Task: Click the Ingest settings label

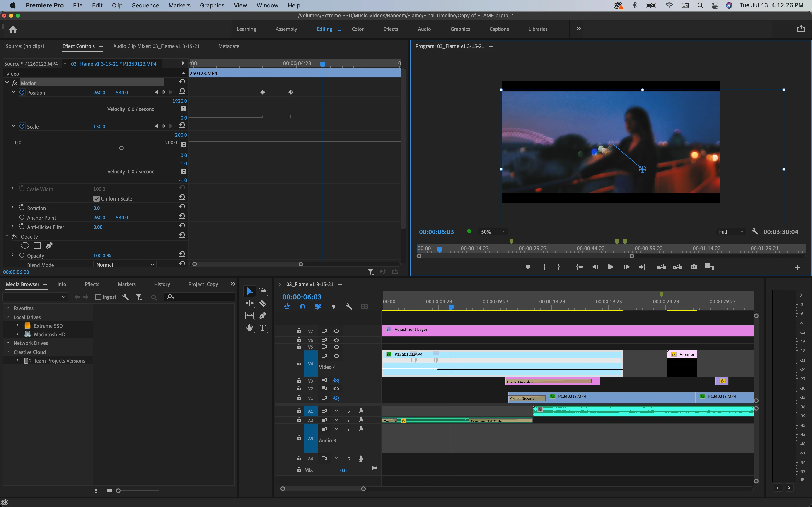Action: click(109, 297)
